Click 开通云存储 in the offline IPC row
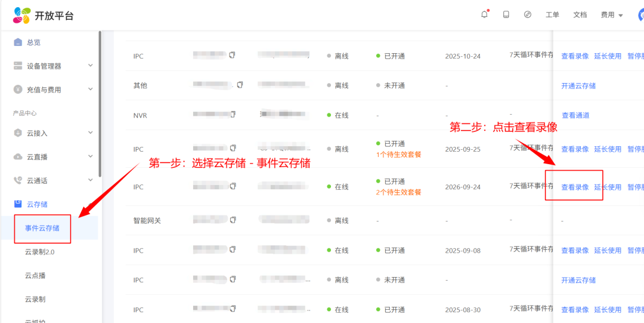This screenshot has height=323, width=644. (x=578, y=280)
